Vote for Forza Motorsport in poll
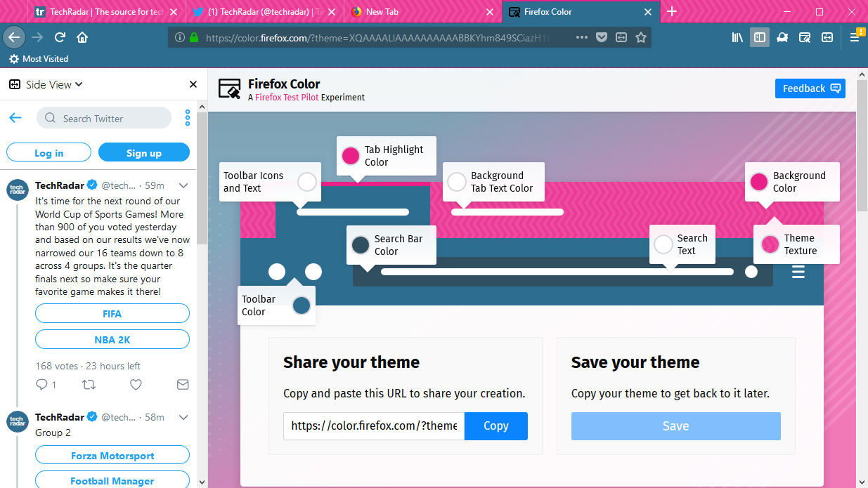The height and width of the screenshot is (488, 868). click(x=112, y=455)
